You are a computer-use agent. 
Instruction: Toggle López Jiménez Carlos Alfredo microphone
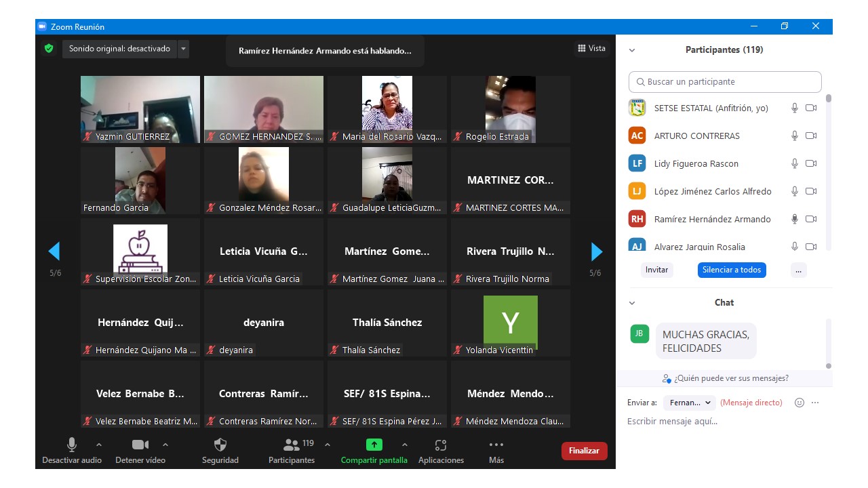point(795,191)
